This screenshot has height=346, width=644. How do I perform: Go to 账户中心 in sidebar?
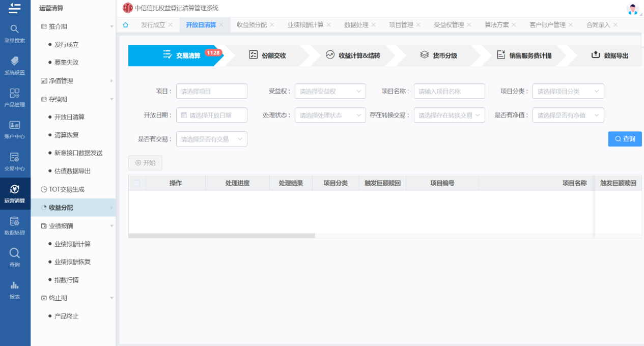click(x=15, y=129)
